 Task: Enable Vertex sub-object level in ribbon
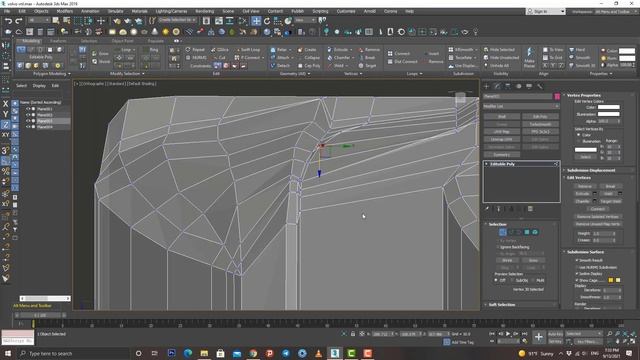[21, 49]
